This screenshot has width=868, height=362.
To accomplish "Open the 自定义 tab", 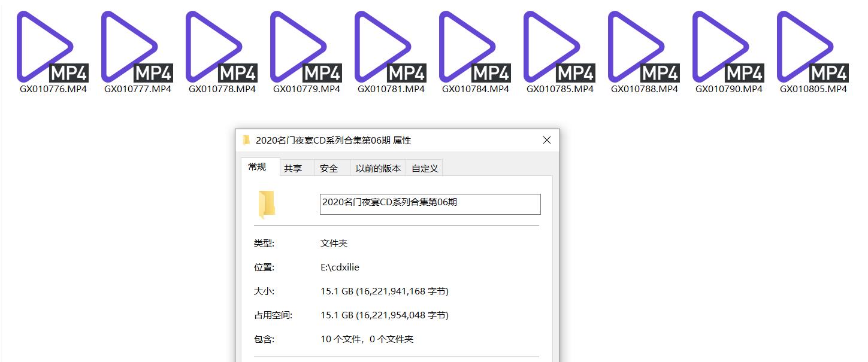I will tap(425, 169).
